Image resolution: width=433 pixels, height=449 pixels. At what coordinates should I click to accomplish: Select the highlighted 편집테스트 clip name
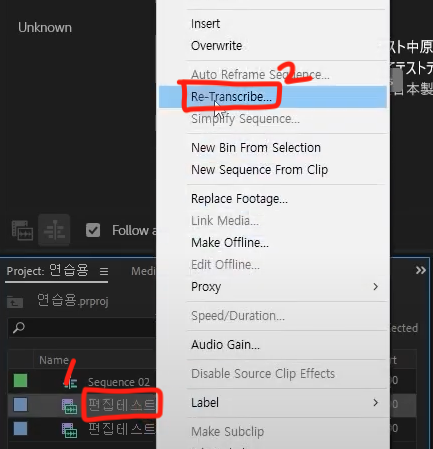click(x=122, y=405)
